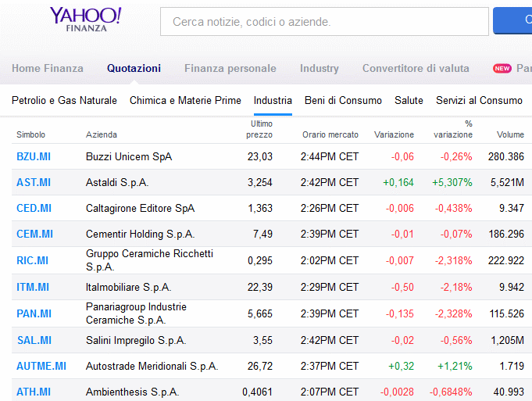Select the Industria tab

[x=273, y=101]
